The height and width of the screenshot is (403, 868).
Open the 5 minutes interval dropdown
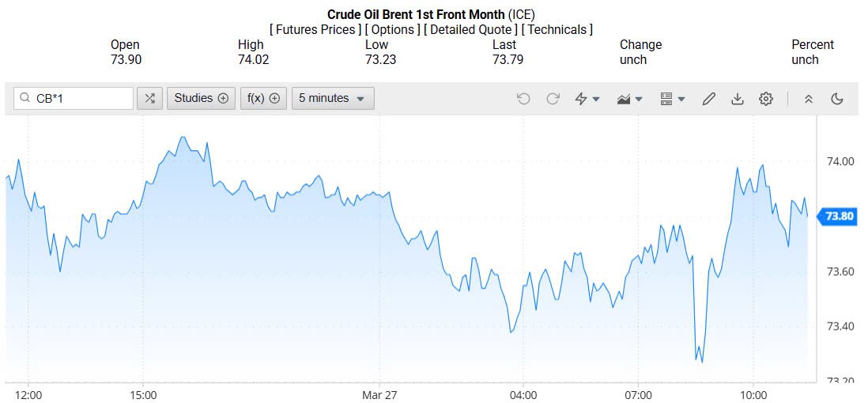[332, 98]
